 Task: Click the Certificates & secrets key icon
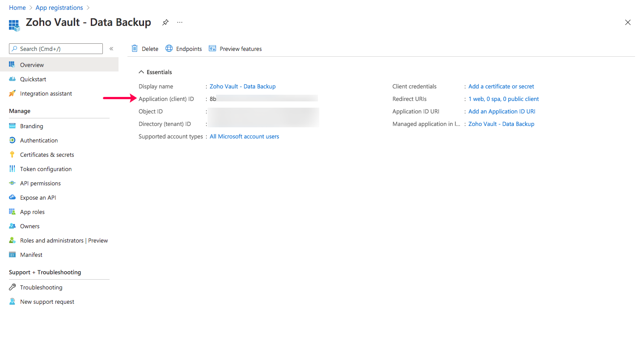coord(12,155)
